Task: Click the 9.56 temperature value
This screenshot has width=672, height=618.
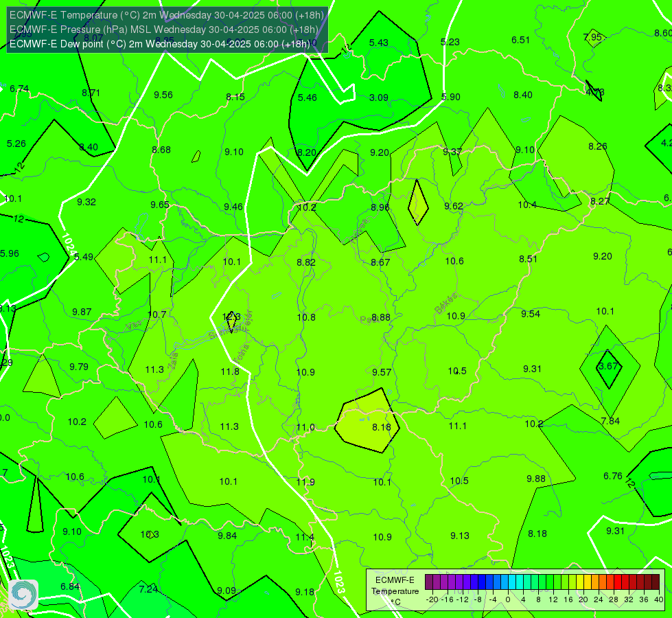Action: click(x=163, y=95)
